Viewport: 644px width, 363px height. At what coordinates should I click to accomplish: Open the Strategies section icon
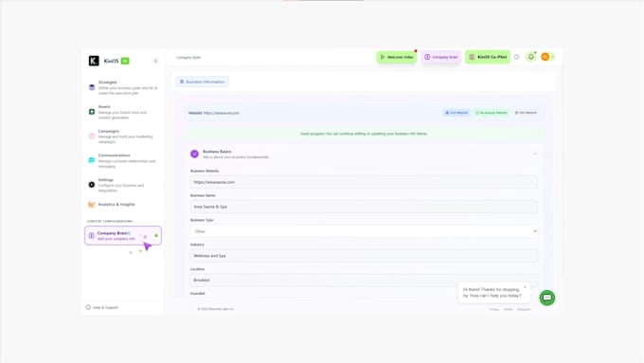(92, 87)
